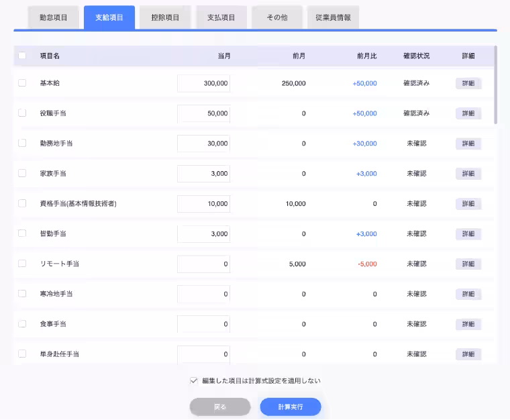Focus the 皆勤手当 current month input
The image size is (510, 420).
click(204, 234)
